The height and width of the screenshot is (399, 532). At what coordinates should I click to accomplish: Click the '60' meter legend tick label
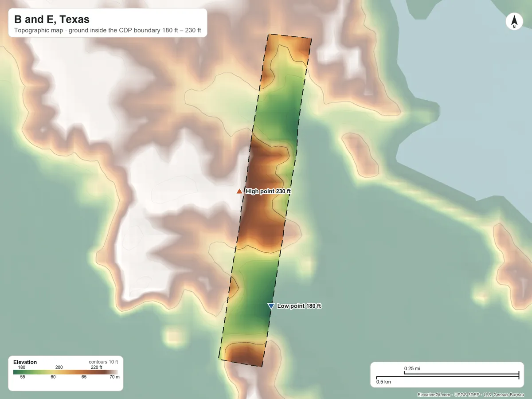tap(53, 377)
